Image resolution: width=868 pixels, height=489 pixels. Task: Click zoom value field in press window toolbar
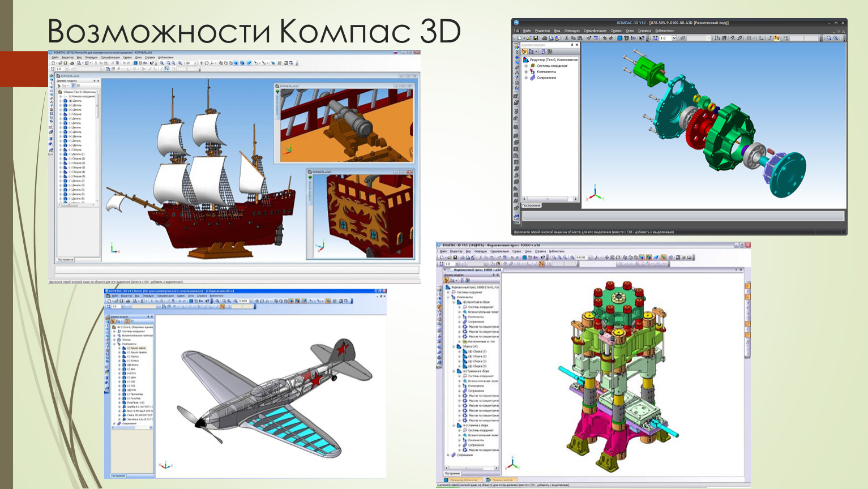[581, 258]
